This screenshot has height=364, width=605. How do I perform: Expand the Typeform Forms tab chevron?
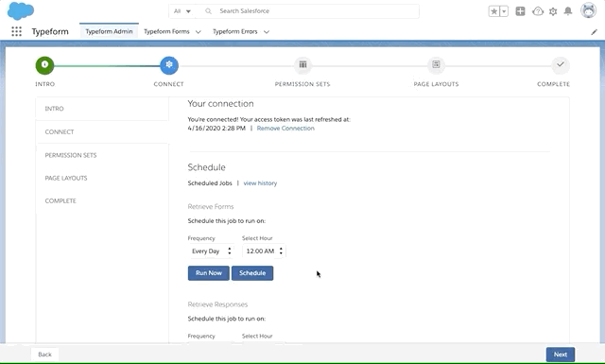click(x=199, y=32)
